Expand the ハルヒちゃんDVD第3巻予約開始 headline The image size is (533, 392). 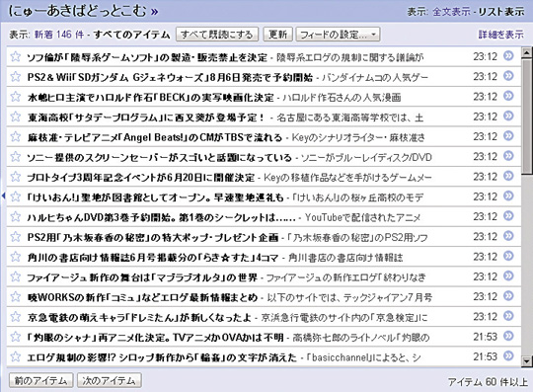pos(162,217)
